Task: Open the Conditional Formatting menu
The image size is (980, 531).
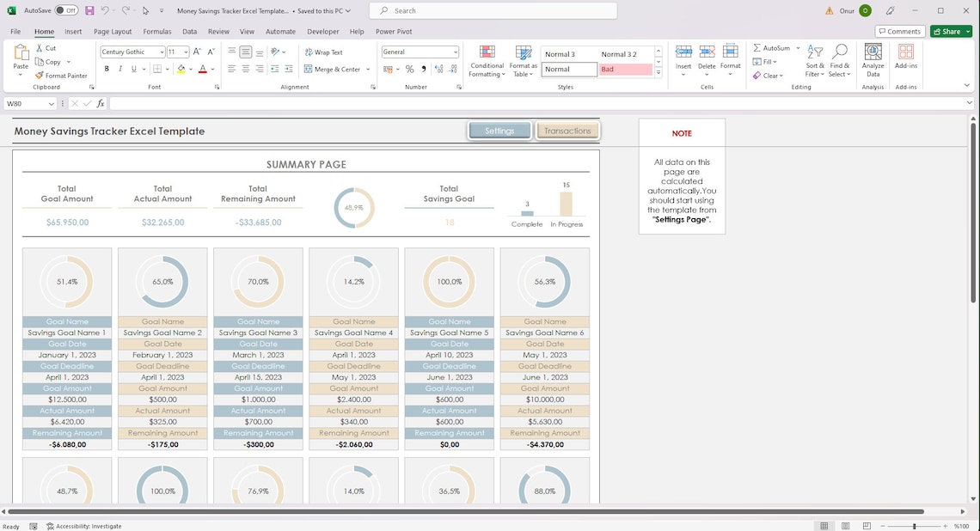Action: (x=486, y=60)
